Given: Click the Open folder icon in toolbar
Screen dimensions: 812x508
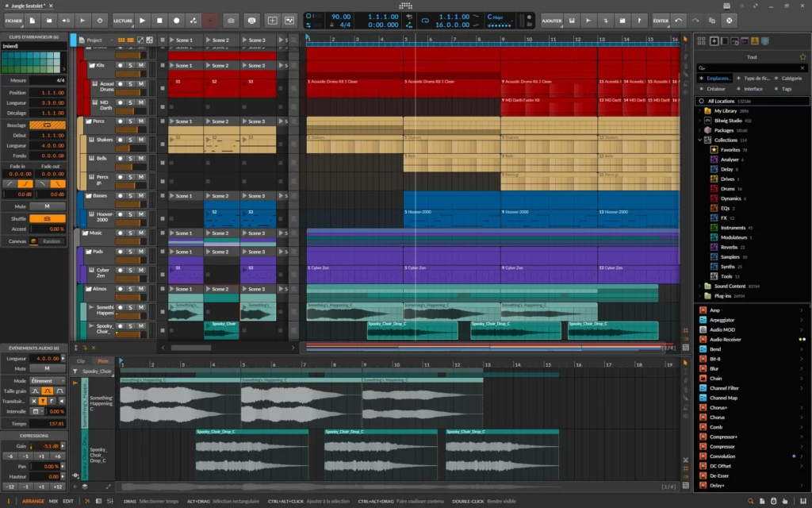Looking at the screenshot, I should (49, 21).
